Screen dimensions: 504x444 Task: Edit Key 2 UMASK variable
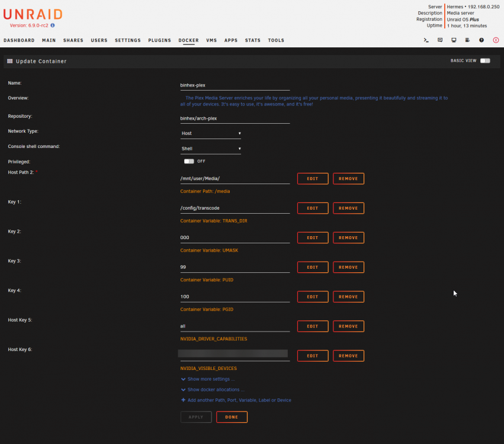click(313, 238)
